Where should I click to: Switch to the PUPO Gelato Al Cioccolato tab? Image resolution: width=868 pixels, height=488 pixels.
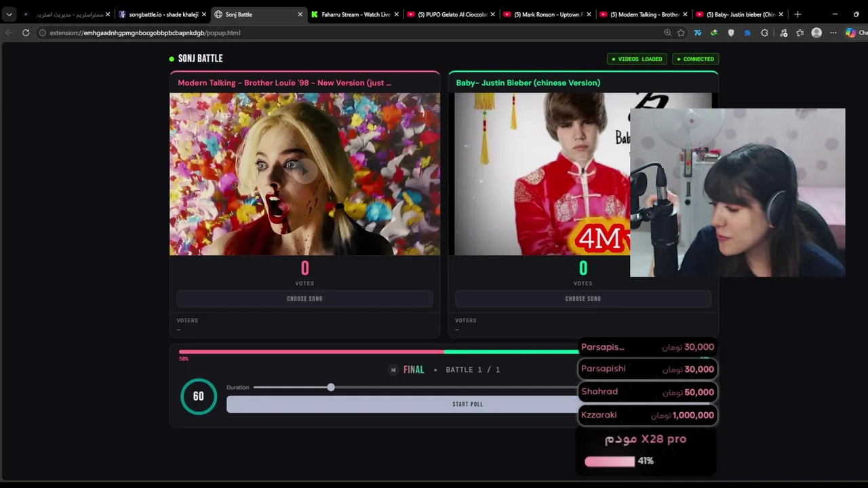pyautogui.click(x=452, y=14)
